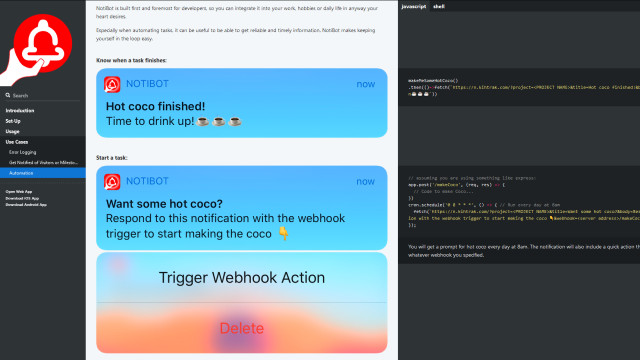Click NotiBot app icon in Want some hot coco notification

click(x=112, y=182)
